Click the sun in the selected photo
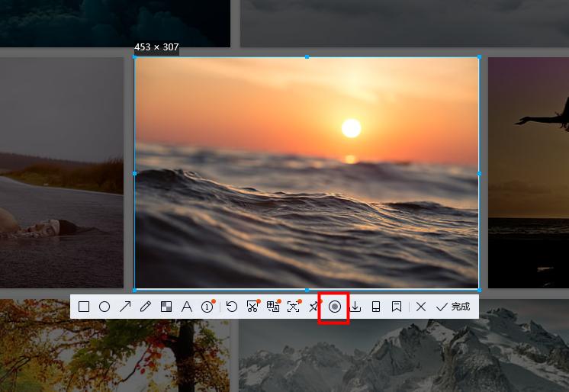This screenshot has height=392, width=569. 351,128
